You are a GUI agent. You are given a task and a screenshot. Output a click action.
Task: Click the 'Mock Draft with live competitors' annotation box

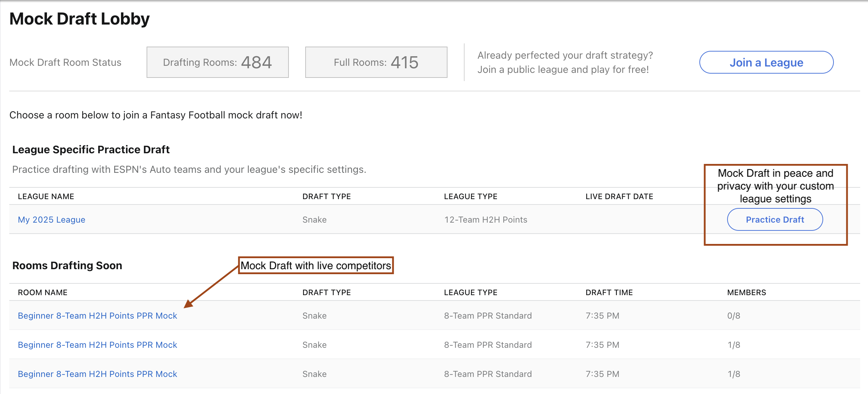[316, 266]
